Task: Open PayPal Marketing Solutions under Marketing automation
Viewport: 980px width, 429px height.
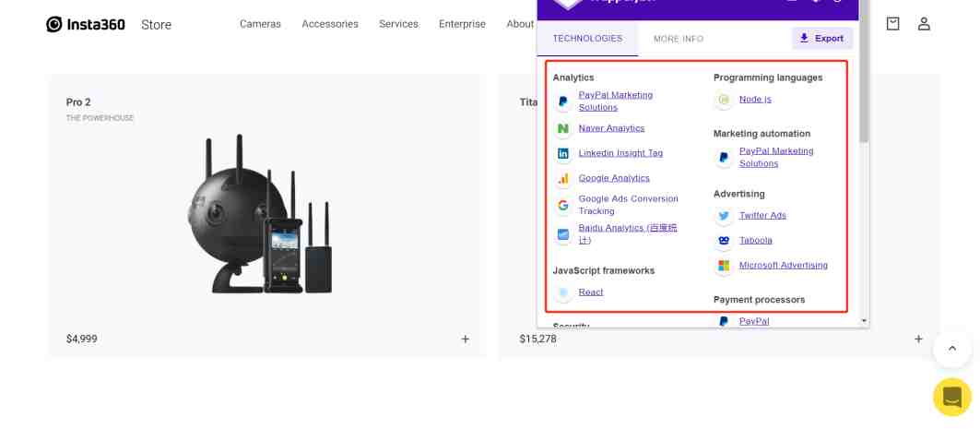Action: tap(776, 158)
